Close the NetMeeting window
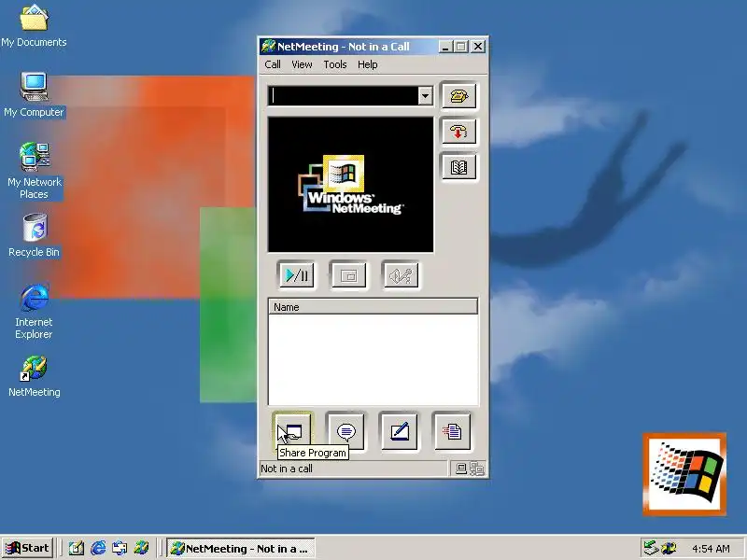This screenshot has height=560, width=747. (478, 47)
